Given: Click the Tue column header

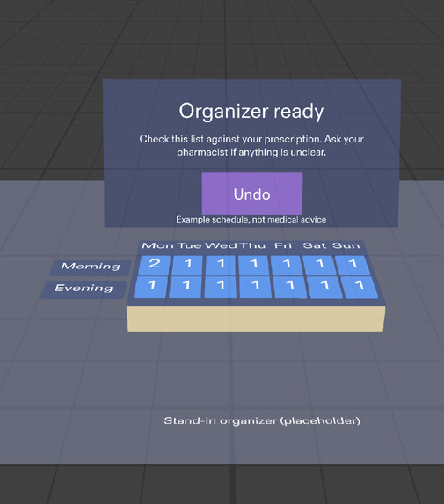Looking at the screenshot, I should pyautogui.click(x=190, y=246).
